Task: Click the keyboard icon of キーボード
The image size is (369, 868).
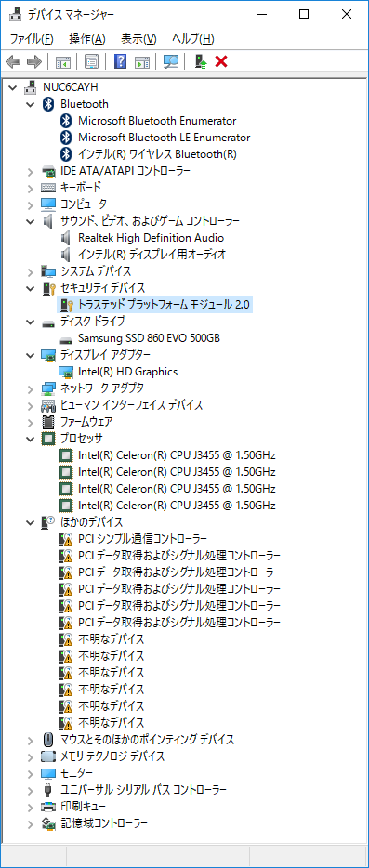Action: [x=48, y=188]
